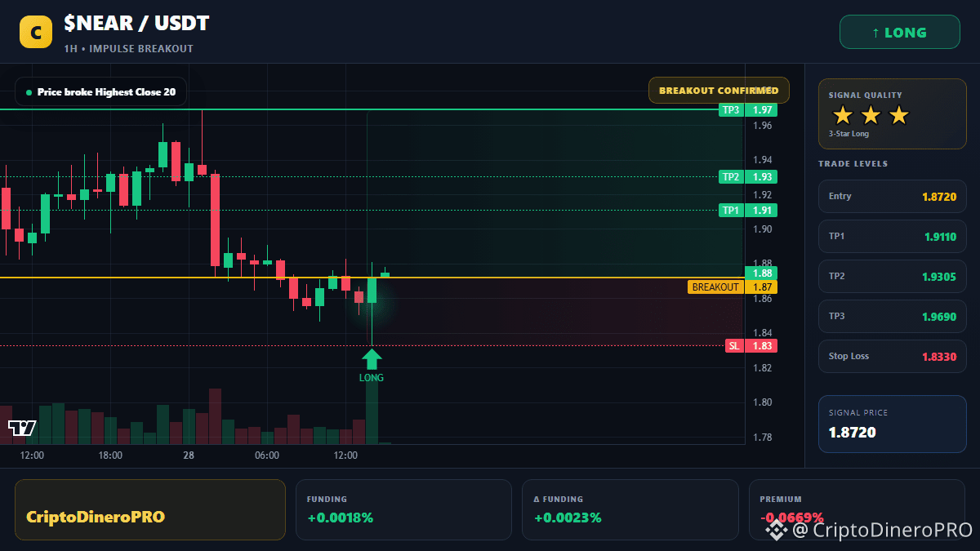980x551 pixels.
Task: Click the Signal Price 1.8720 card
Action: pos(893,424)
